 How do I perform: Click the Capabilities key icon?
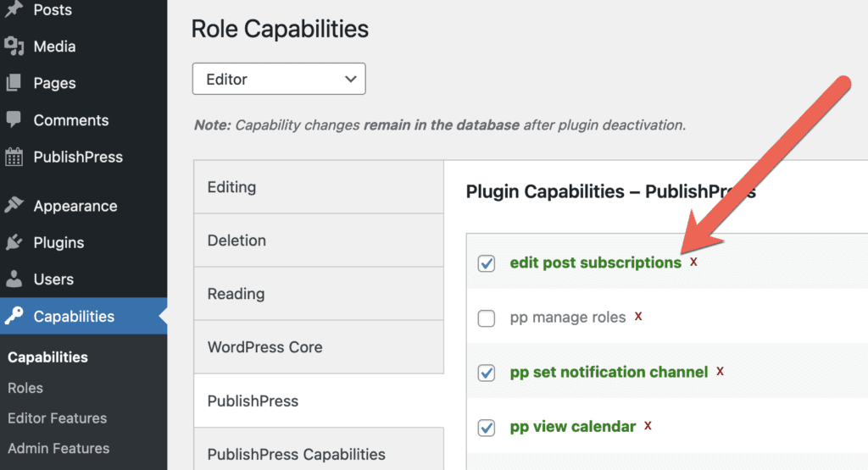pos(14,316)
